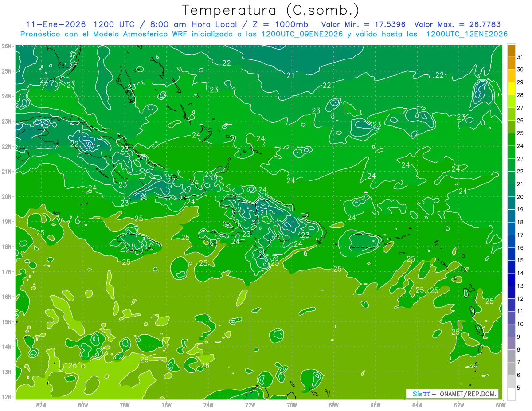Screen dimensions: 532x411
Task: Click the "Valor Max. = 26.7783" value
Action: tap(458, 24)
